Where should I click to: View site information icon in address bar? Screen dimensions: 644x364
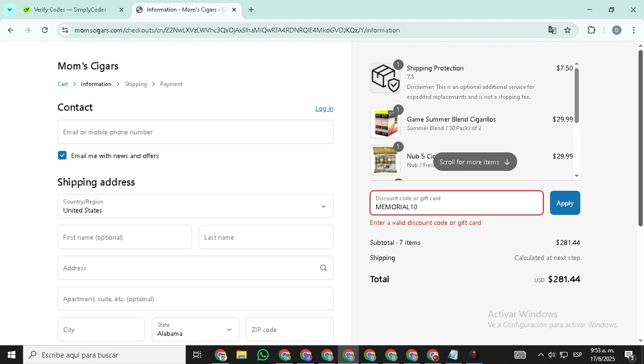(65, 30)
